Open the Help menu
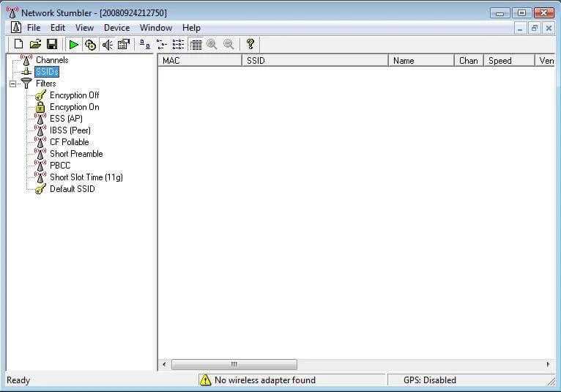The width and height of the screenshot is (561, 392). click(191, 28)
